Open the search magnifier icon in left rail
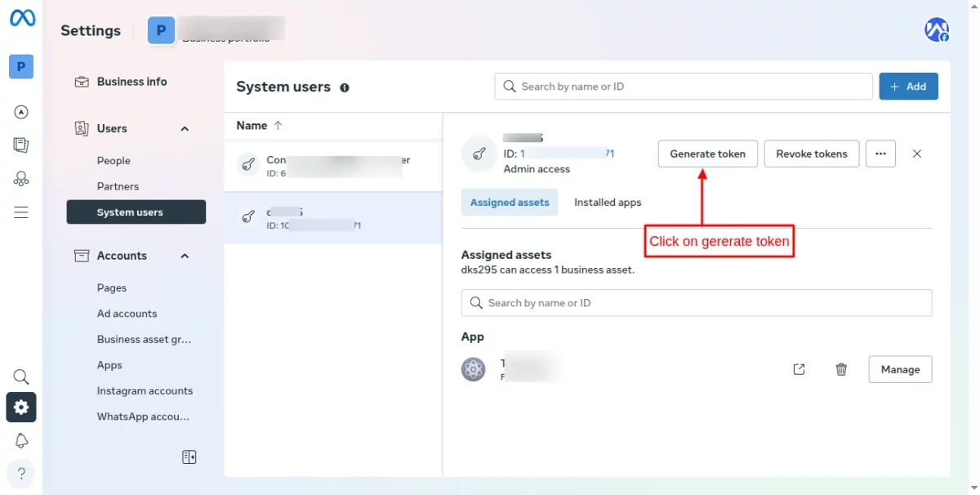 pyautogui.click(x=20, y=377)
